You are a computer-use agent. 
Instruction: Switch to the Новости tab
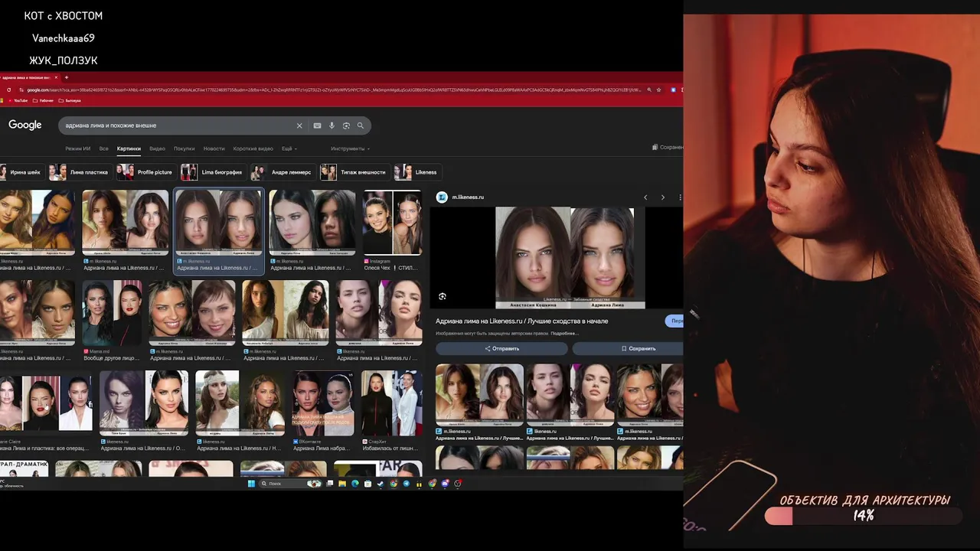[x=214, y=148]
